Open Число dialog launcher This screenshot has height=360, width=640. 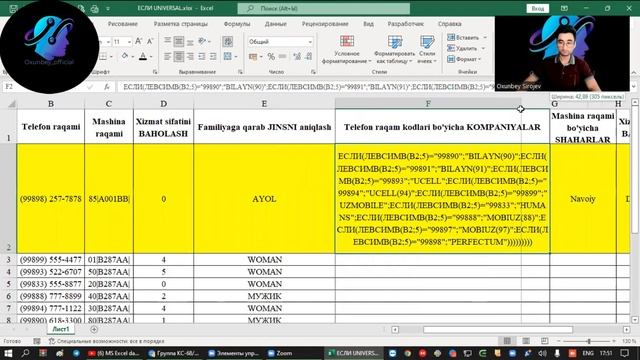[x=313, y=72]
